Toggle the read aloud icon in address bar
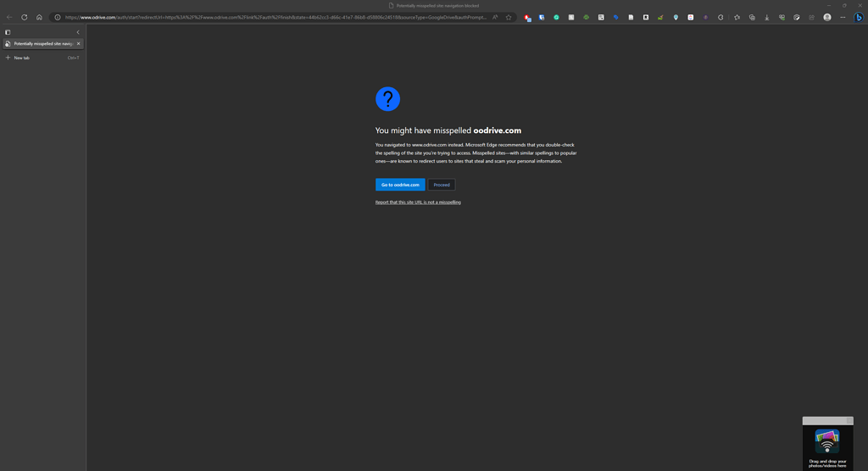 click(x=495, y=17)
